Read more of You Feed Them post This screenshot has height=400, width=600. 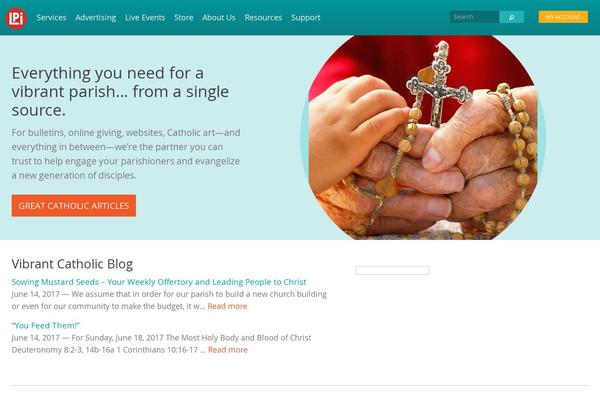(x=228, y=350)
